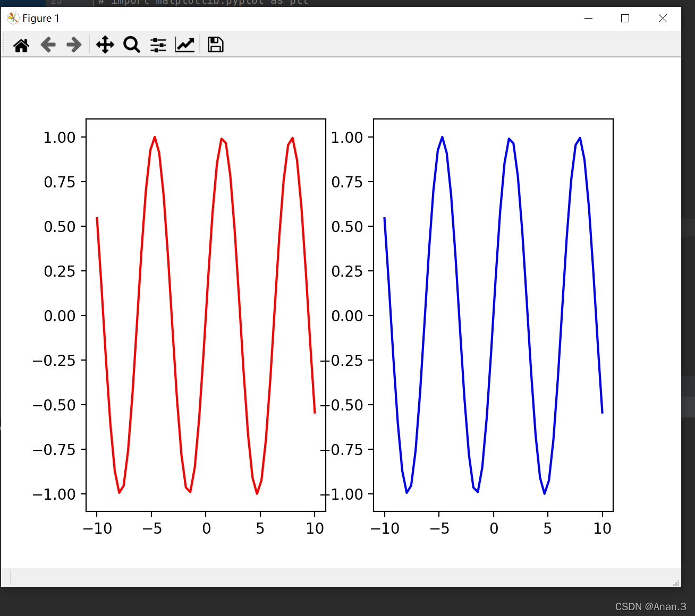Go forward to next view arrow

74,45
